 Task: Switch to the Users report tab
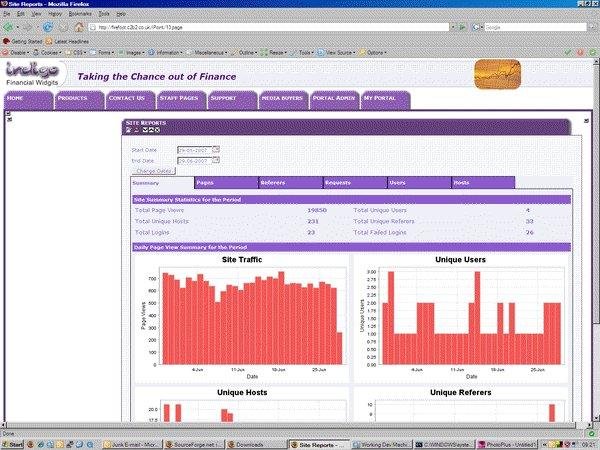(x=419, y=183)
